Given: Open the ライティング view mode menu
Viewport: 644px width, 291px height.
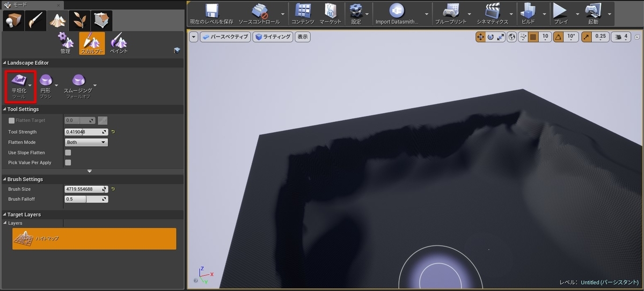Looking at the screenshot, I should [x=273, y=37].
